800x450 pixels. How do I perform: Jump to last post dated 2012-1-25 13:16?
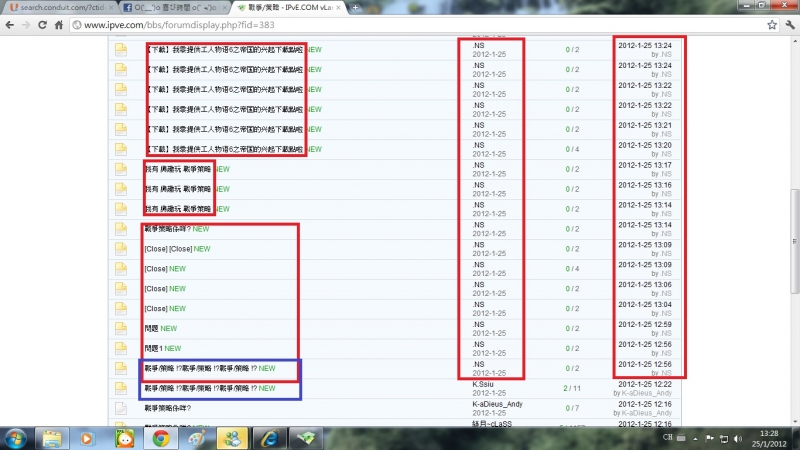coord(645,185)
